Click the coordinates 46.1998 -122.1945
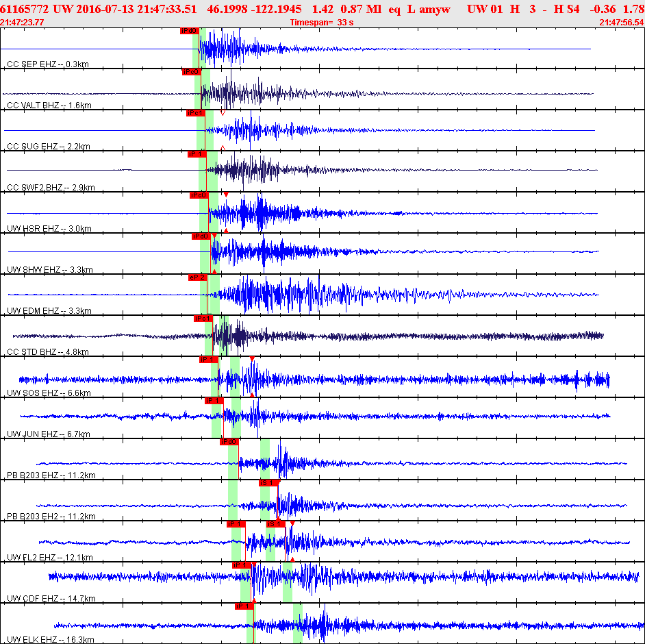645x644 pixels. point(254,9)
